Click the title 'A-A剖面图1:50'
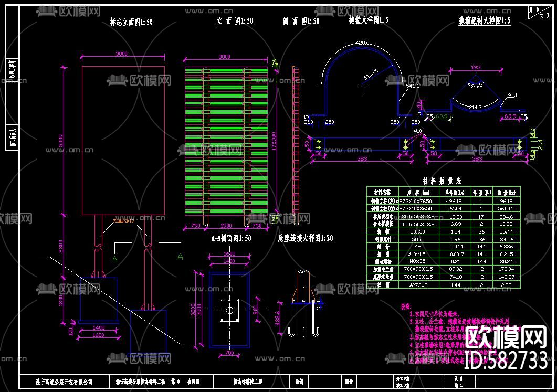557x392 pixels. click(x=232, y=238)
